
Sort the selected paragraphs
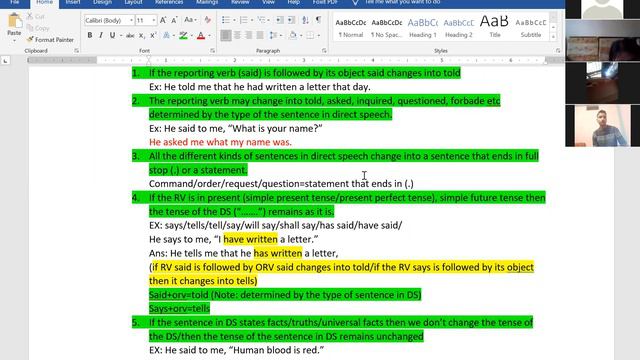[305, 20]
